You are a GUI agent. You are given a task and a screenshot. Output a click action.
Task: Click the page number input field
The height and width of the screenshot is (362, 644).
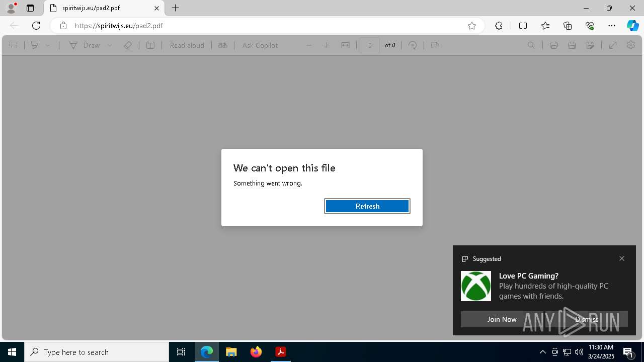(370, 45)
